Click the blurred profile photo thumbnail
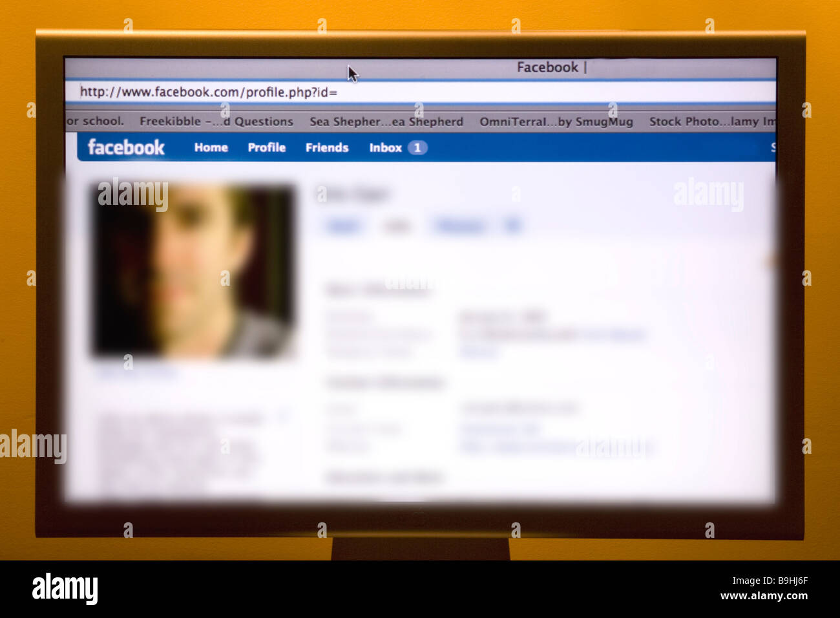 click(x=194, y=270)
